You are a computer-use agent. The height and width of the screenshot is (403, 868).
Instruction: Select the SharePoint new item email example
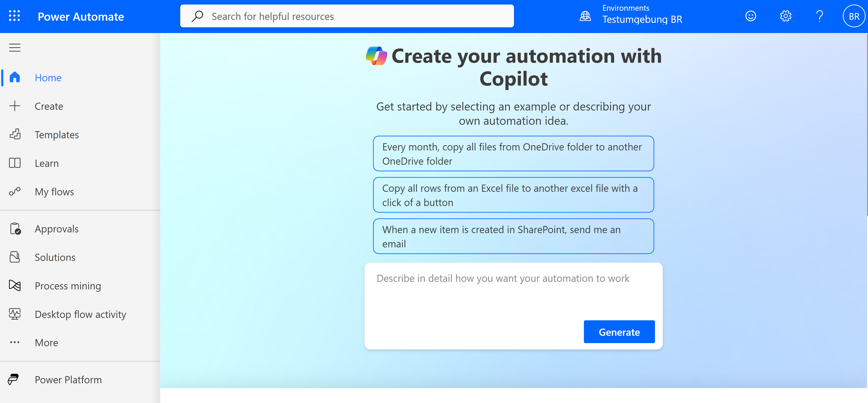click(x=513, y=236)
